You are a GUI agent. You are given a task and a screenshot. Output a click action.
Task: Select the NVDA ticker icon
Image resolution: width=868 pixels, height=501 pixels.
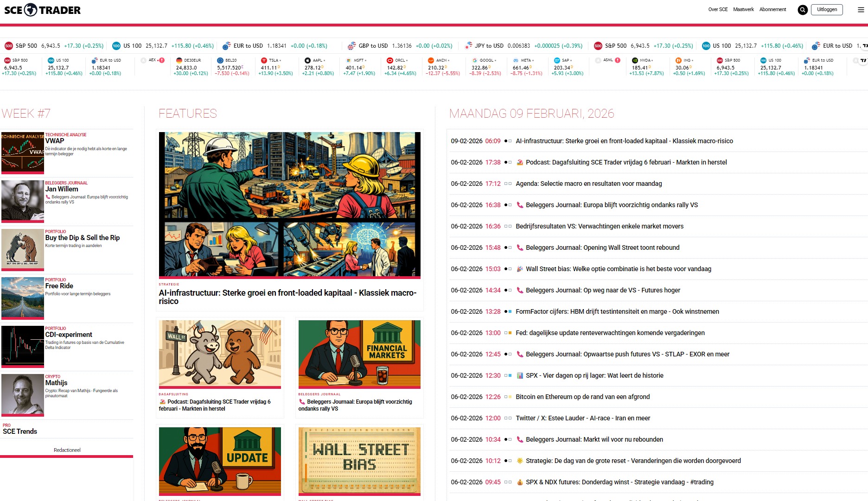click(635, 60)
